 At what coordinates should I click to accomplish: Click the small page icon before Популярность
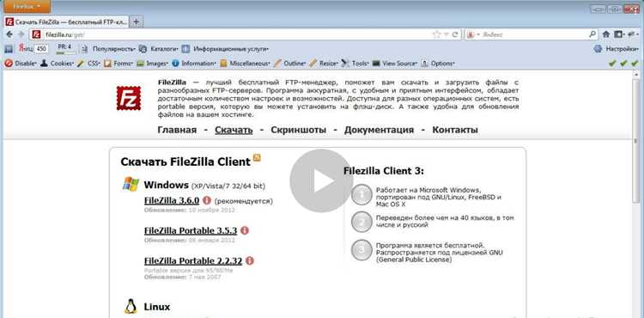[x=85, y=49]
